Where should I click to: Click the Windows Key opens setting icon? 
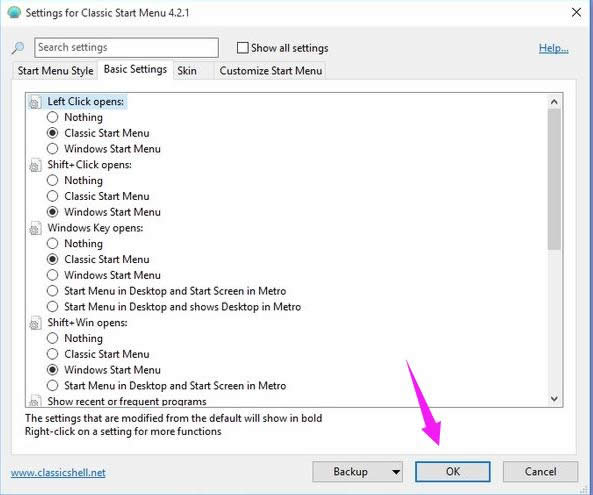click(x=35, y=228)
